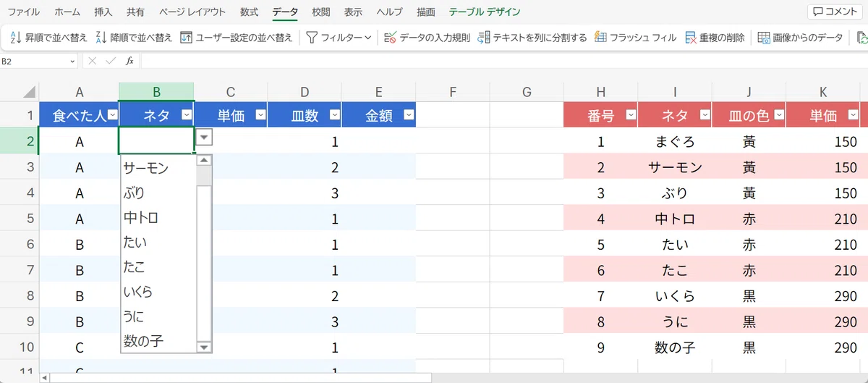Click validation dropdown arrow beside cell B2
868x383 pixels.
pos(204,138)
